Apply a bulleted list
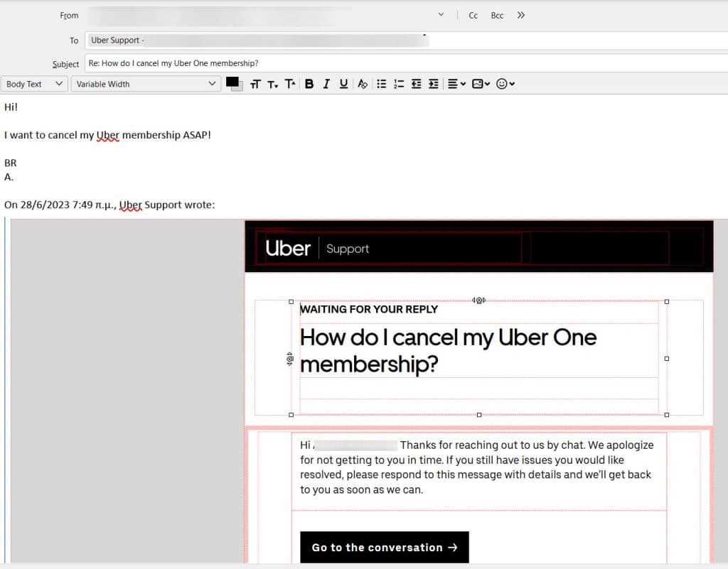 pos(382,84)
